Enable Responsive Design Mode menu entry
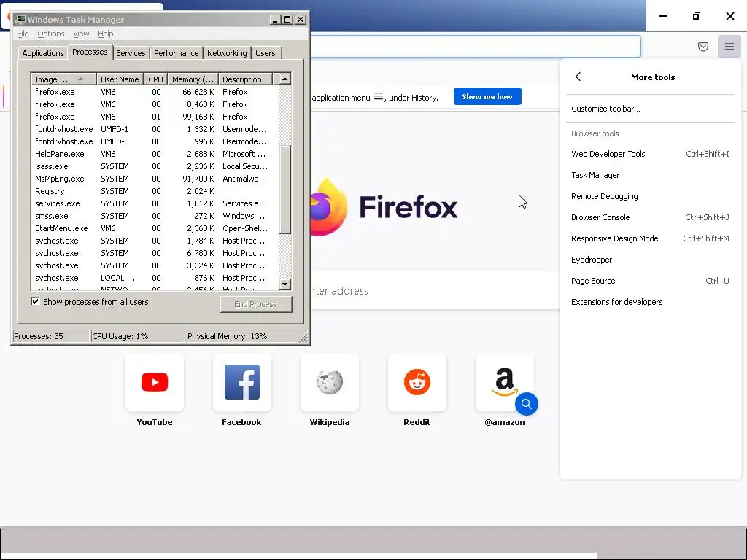Viewport: 747px width, 560px height. click(651, 238)
